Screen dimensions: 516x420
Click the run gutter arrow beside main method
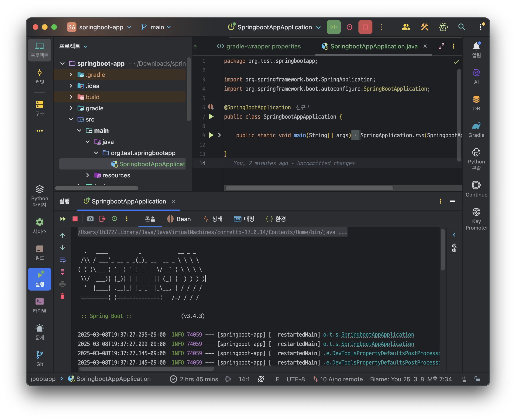click(x=211, y=135)
